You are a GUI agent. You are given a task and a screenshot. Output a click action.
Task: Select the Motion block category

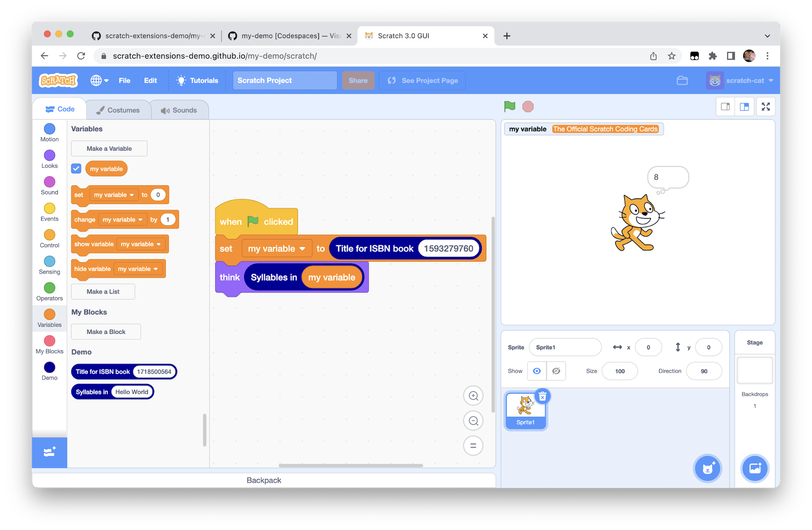tap(49, 132)
